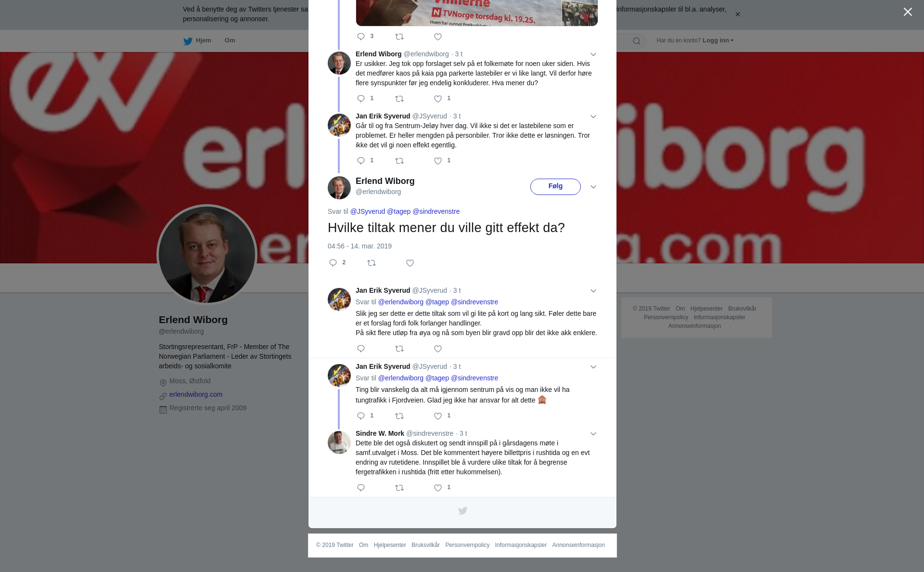
Task: Retweet the main tweet from 14. mar. 2019
Action: pyautogui.click(x=372, y=263)
